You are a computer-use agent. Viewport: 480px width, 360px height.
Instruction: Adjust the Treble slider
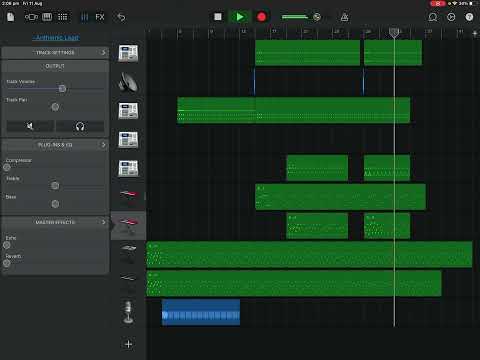[55, 186]
